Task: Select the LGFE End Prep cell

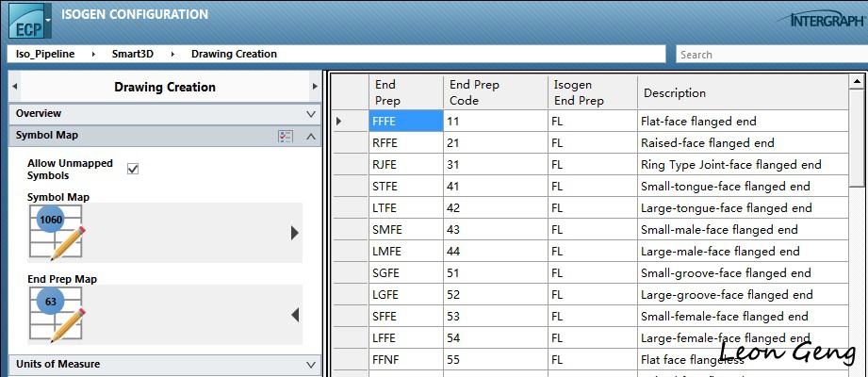Action: point(406,294)
